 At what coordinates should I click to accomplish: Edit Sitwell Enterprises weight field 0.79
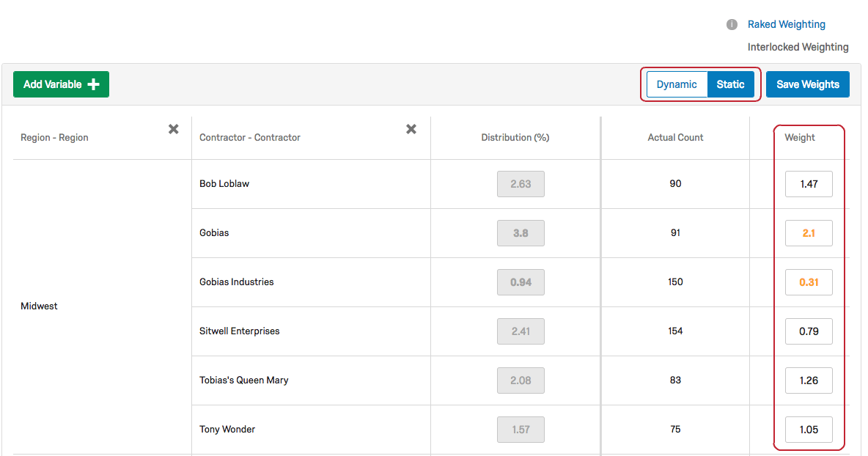tap(809, 331)
